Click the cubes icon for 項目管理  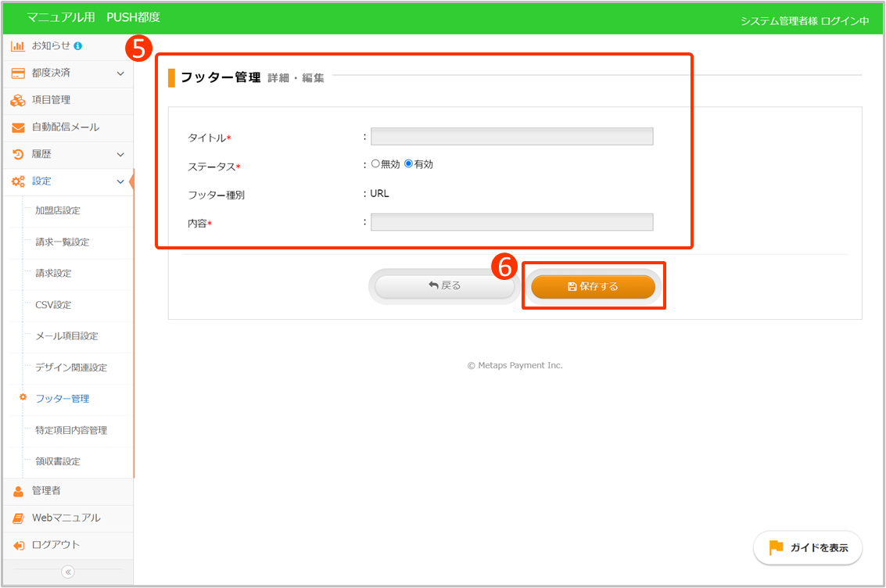pyautogui.click(x=17, y=100)
